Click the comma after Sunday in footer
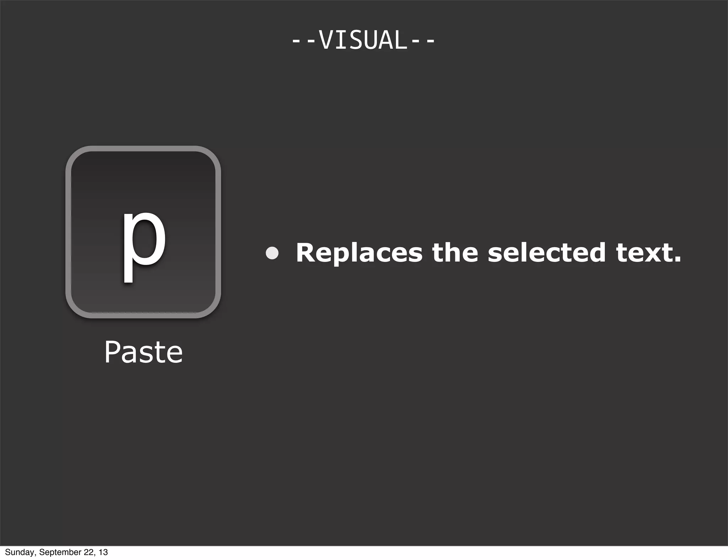Image resolution: width=728 pixels, height=560 pixels. coord(36,554)
